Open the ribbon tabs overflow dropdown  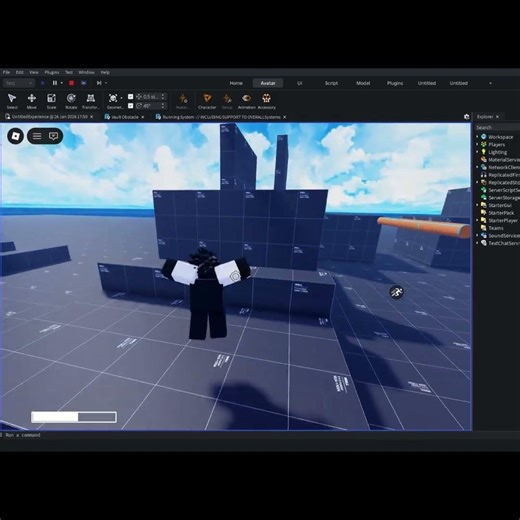pos(490,83)
